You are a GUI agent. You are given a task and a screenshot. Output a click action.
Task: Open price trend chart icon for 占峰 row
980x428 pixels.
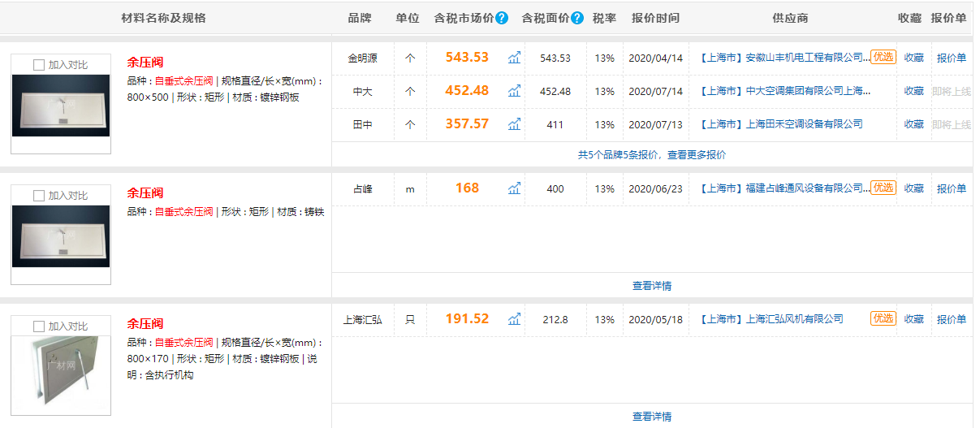click(514, 188)
